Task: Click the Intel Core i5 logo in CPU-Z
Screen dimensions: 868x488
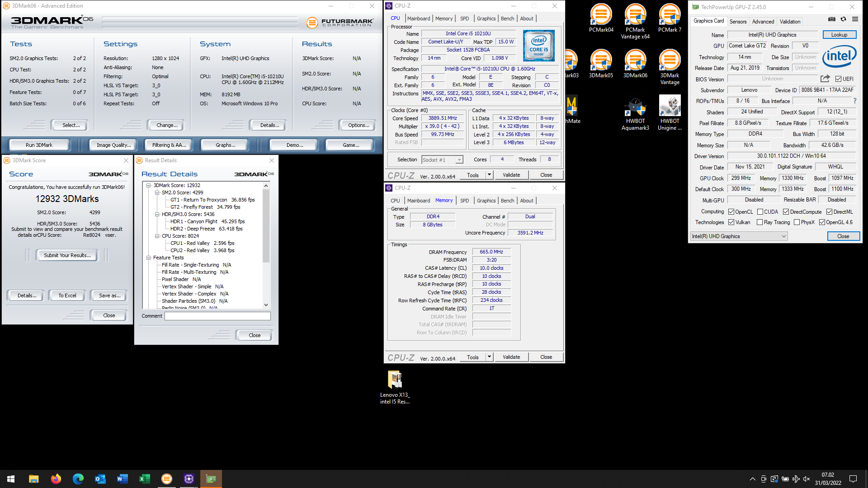Action: pyautogui.click(x=538, y=46)
